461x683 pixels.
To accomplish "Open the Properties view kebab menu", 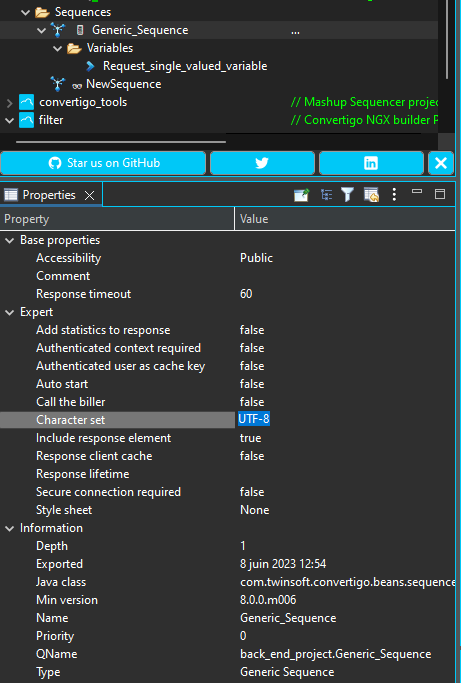I will point(394,194).
